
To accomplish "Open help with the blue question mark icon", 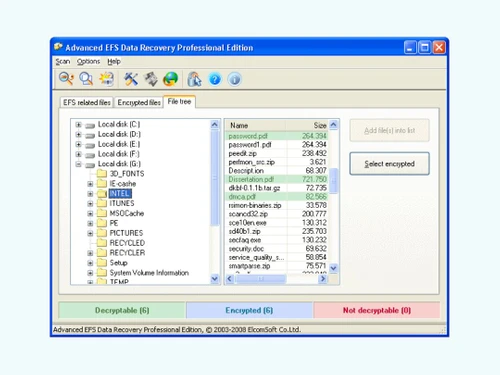I will pos(215,79).
